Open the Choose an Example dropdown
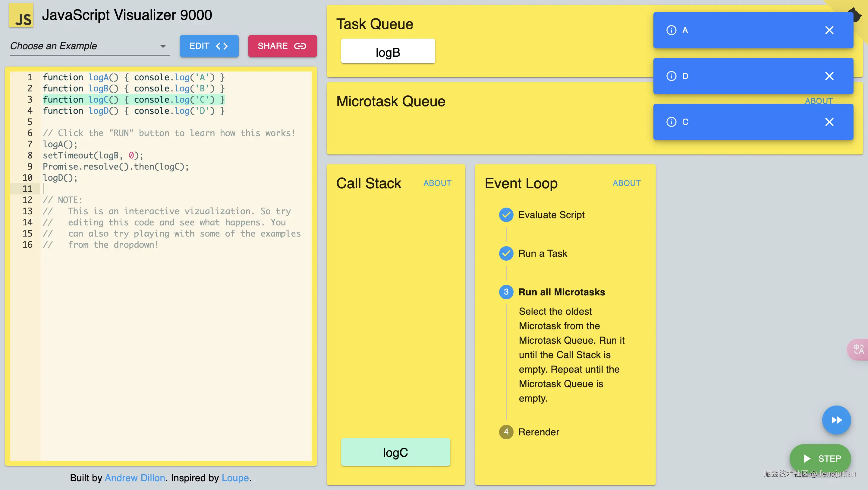This screenshot has width=868, height=490. (x=90, y=46)
